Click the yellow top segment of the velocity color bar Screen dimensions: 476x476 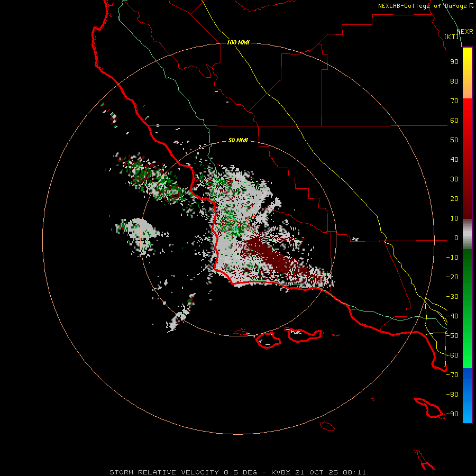pyautogui.click(x=467, y=73)
